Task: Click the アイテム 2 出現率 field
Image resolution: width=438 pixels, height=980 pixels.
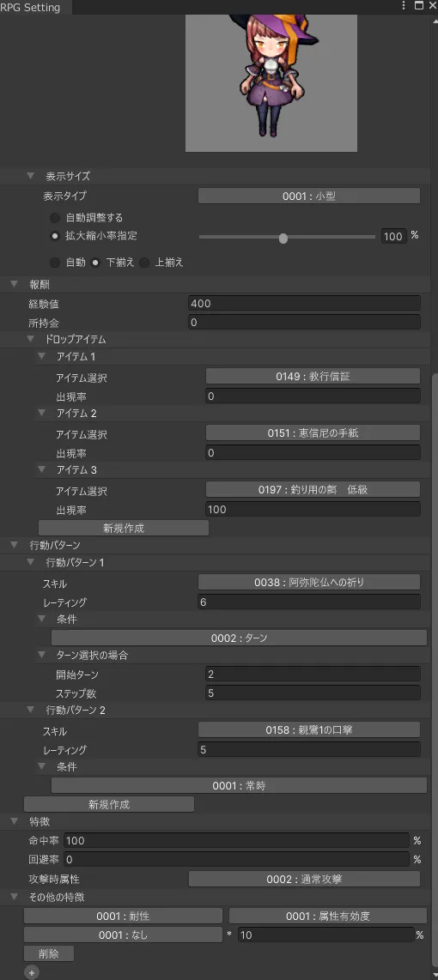Action: coord(313,452)
